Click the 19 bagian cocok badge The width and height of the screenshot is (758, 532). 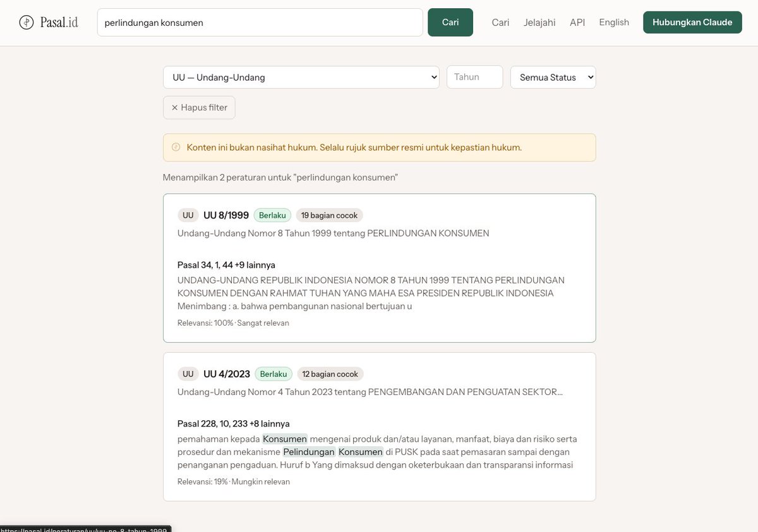click(x=329, y=215)
